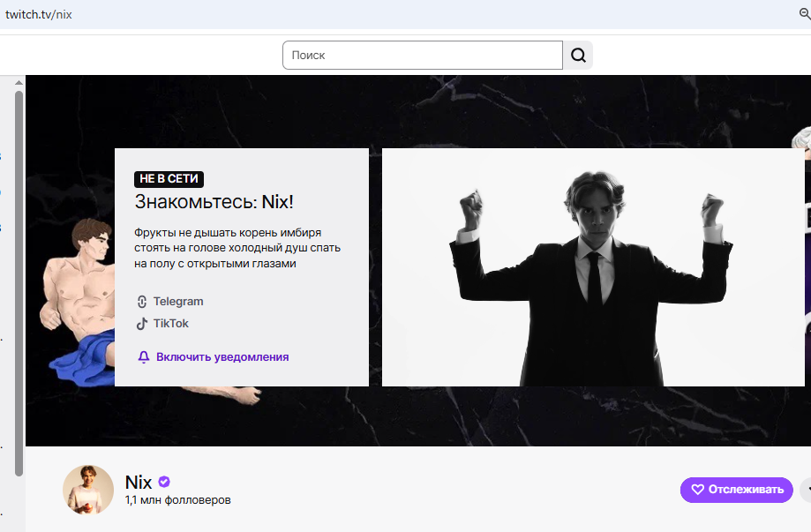This screenshot has width=811, height=532.
Task: Select the twitch.tv/nix address bar
Action: pyautogui.click(x=39, y=15)
